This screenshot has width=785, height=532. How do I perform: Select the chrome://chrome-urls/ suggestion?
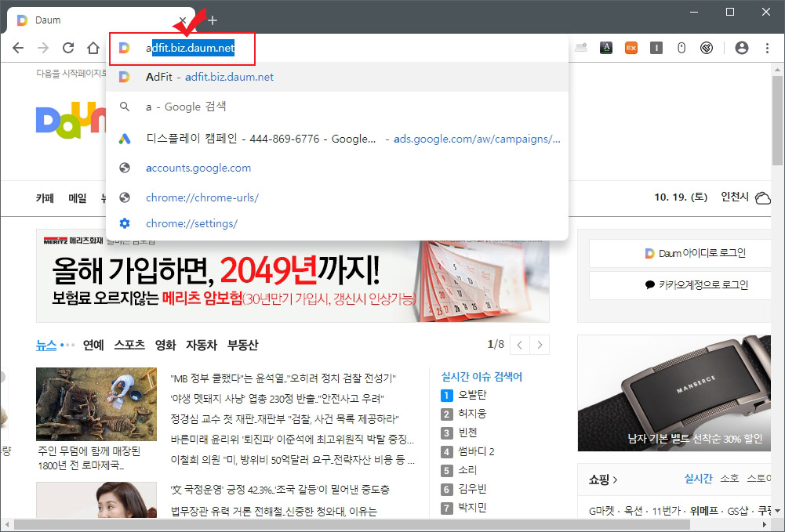pyautogui.click(x=337, y=197)
